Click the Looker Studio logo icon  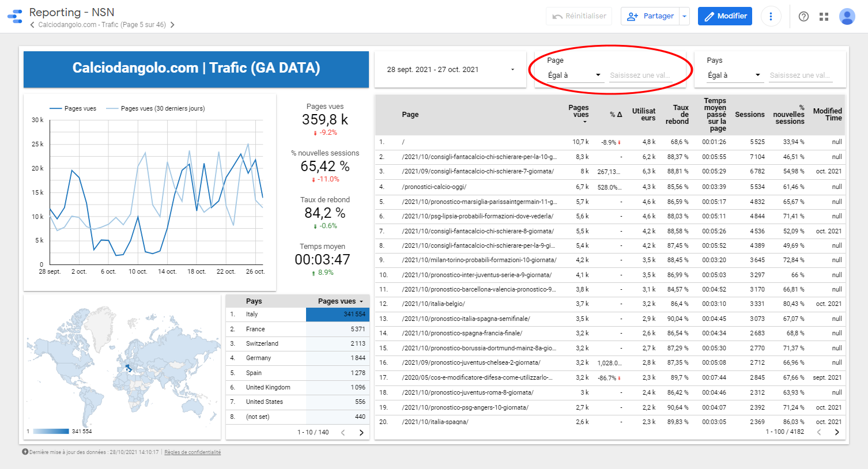15,16
